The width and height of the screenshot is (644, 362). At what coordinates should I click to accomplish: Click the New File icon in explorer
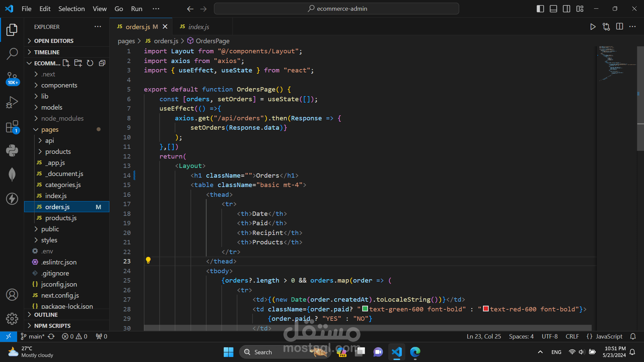coord(66,63)
